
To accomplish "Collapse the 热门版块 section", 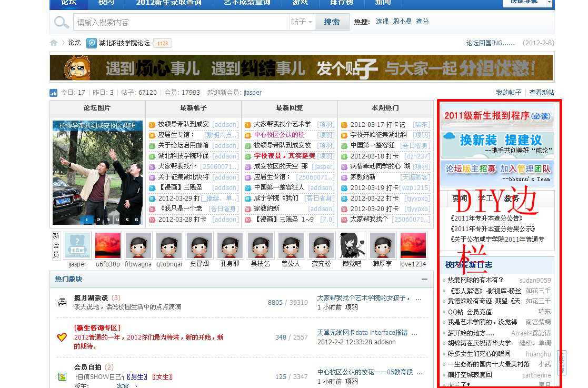I will coord(424,279).
